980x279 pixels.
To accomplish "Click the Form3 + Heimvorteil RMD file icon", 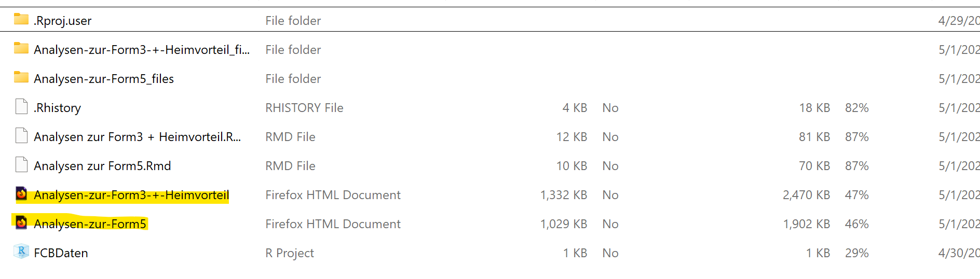I will click(x=21, y=136).
